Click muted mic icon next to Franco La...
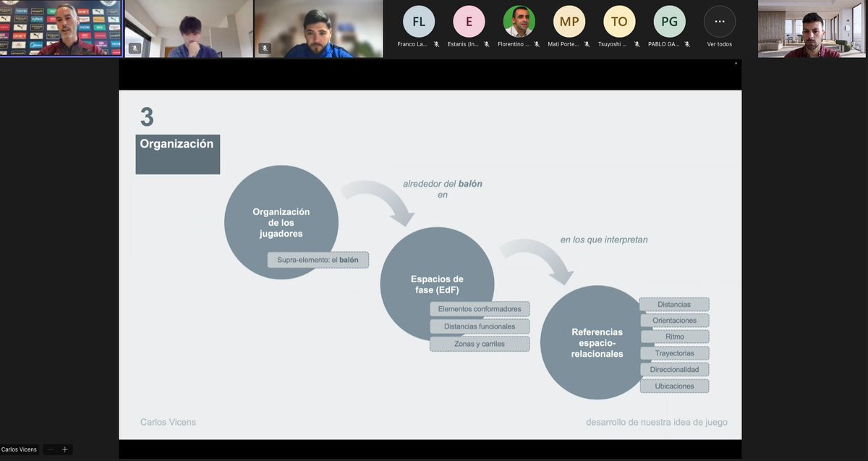 pyautogui.click(x=436, y=44)
